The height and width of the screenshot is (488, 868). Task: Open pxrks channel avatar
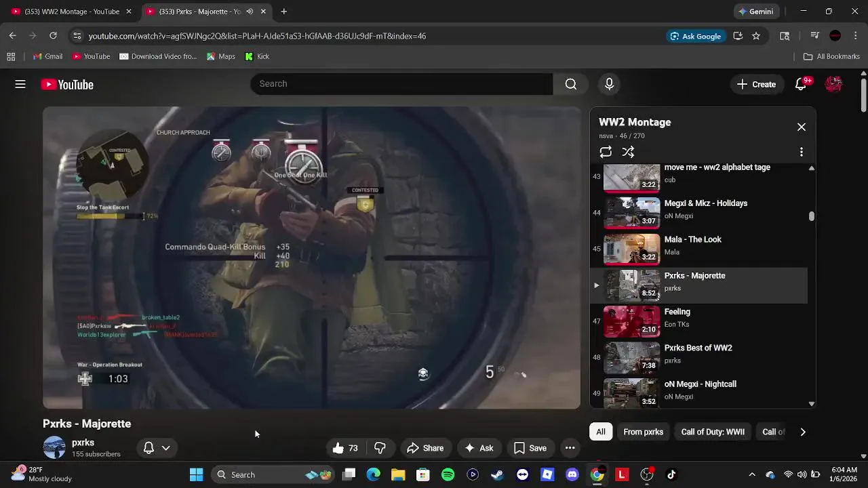pyautogui.click(x=54, y=448)
